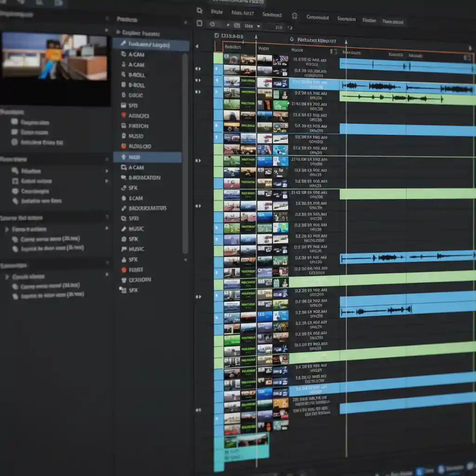Click the home-shaped icon in the second toolbar row

[212, 24]
